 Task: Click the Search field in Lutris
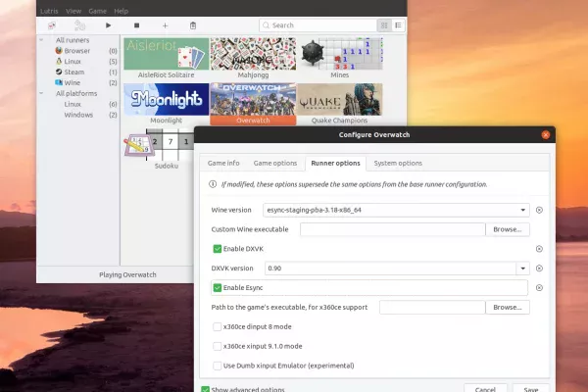point(318,25)
